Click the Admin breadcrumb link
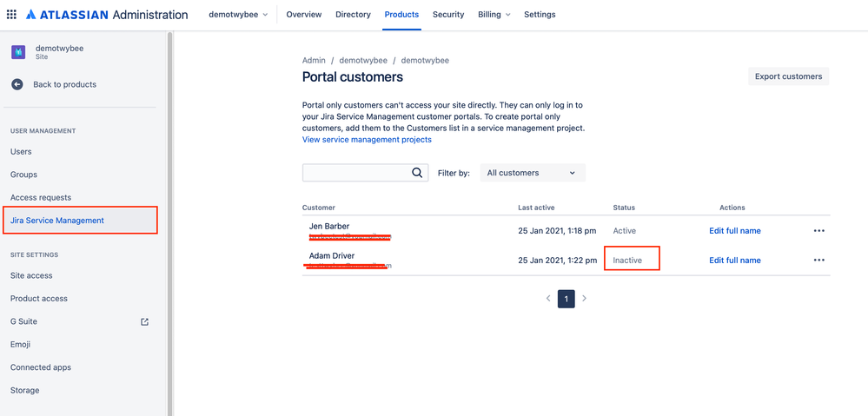Image resolution: width=868 pixels, height=416 pixels. [x=314, y=60]
